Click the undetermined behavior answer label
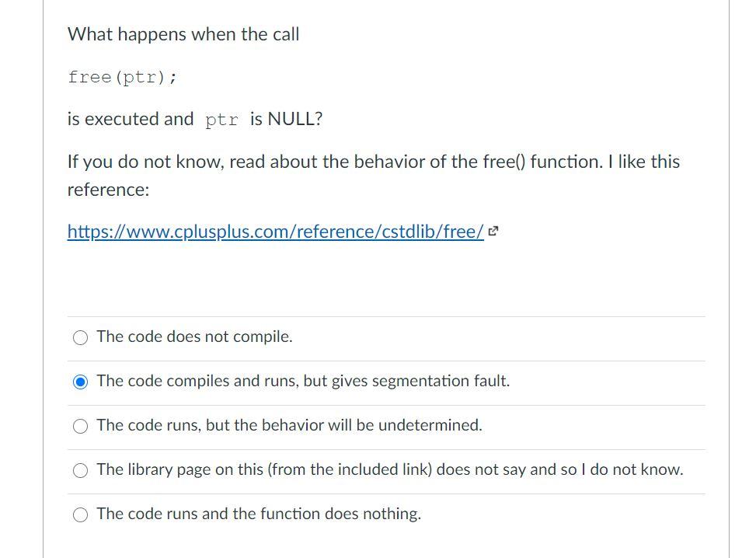 289,425
